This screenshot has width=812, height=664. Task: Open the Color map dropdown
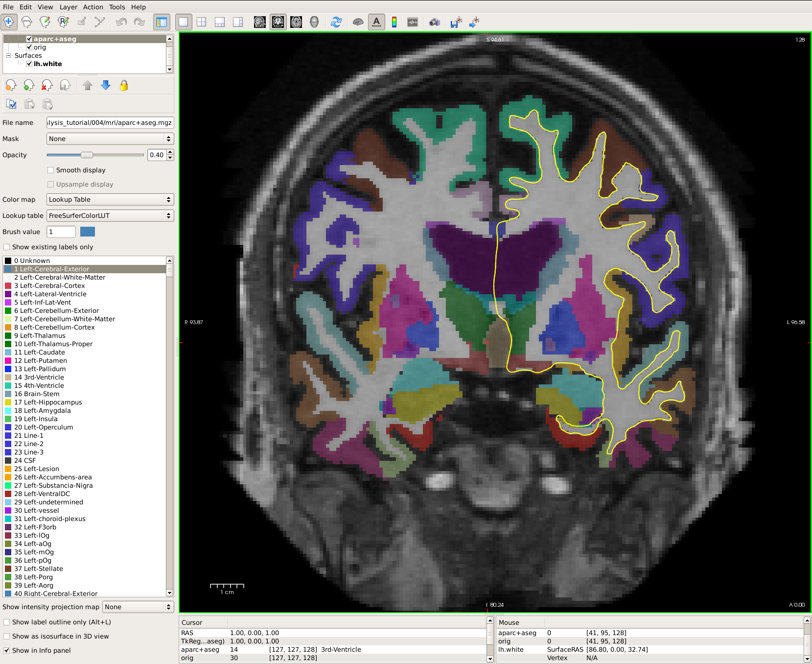click(110, 200)
